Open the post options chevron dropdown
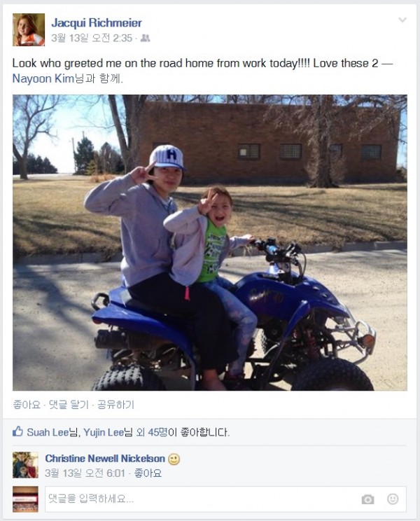 pyautogui.click(x=402, y=20)
